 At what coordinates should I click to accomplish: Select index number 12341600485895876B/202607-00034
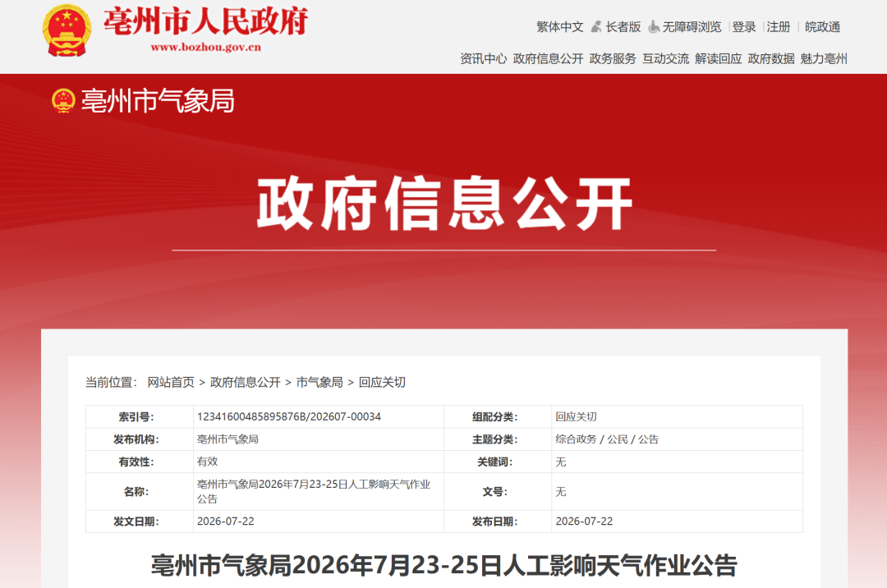point(289,416)
